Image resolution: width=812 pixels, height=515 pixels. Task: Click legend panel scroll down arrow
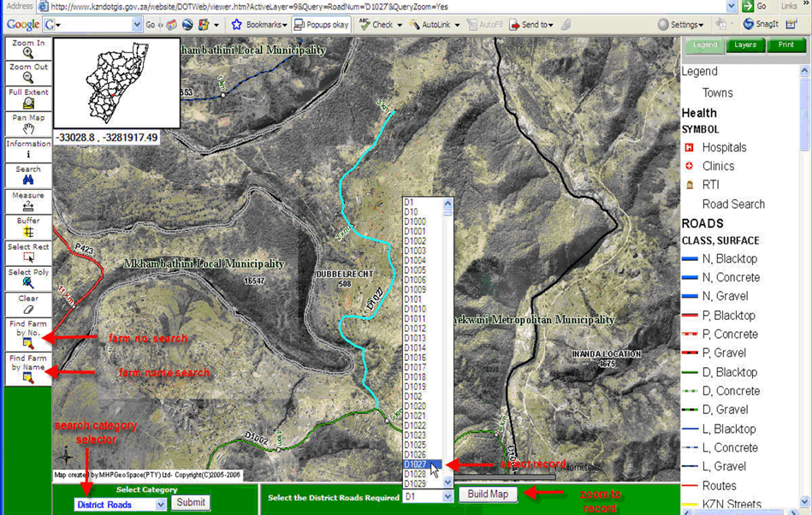804,501
